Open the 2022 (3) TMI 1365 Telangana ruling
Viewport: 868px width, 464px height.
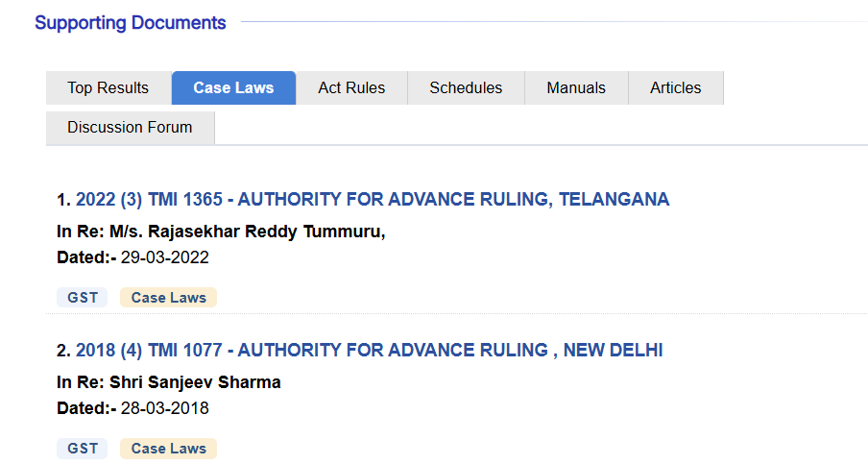click(x=372, y=200)
